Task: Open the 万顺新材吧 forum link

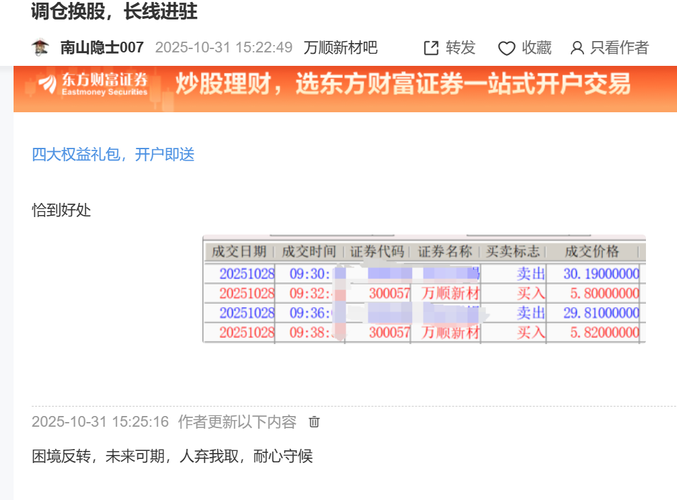Action: pyautogui.click(x=341, y=47)
